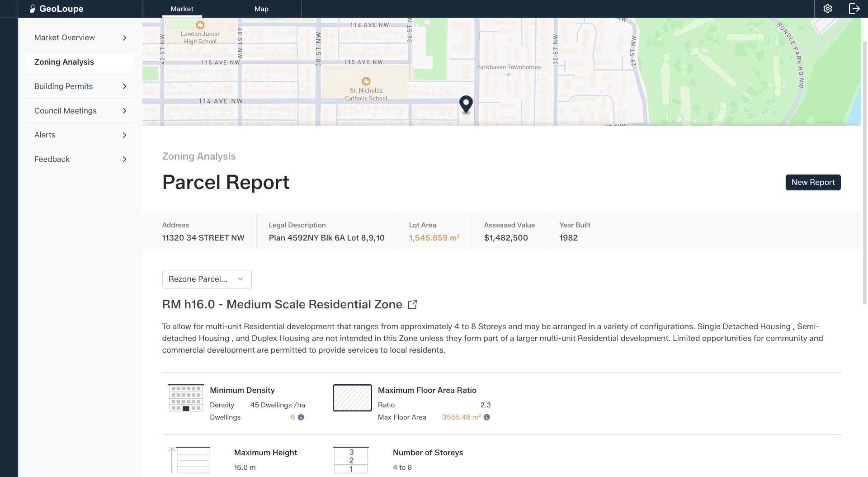Click the Lawton Junior High School map marker

201,25
